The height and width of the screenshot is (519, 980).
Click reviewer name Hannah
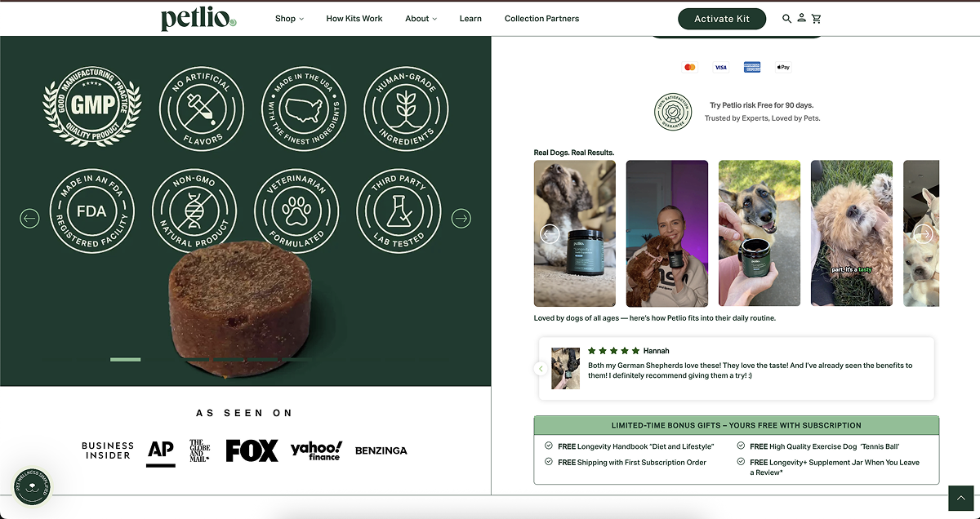pyautogui.click(x=656, y=351)
